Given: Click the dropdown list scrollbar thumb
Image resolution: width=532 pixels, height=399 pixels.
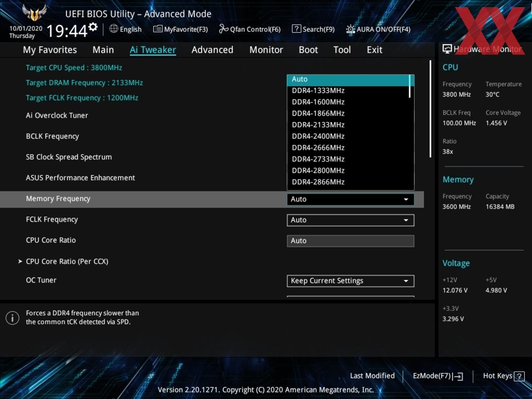Looking at the screenshot, I should pos(410,86).
